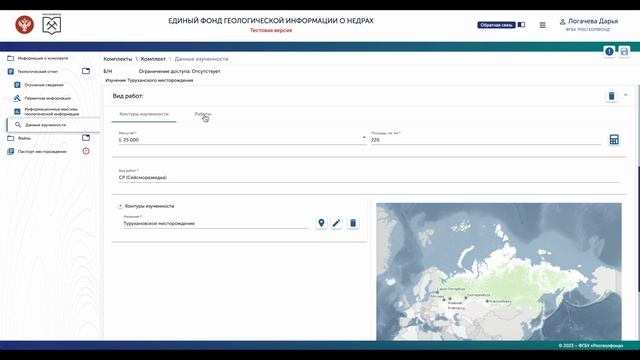This screenshot has height=360, width=640.
Task: Go to Комплект breadcrumb
Action: point(153,59)
